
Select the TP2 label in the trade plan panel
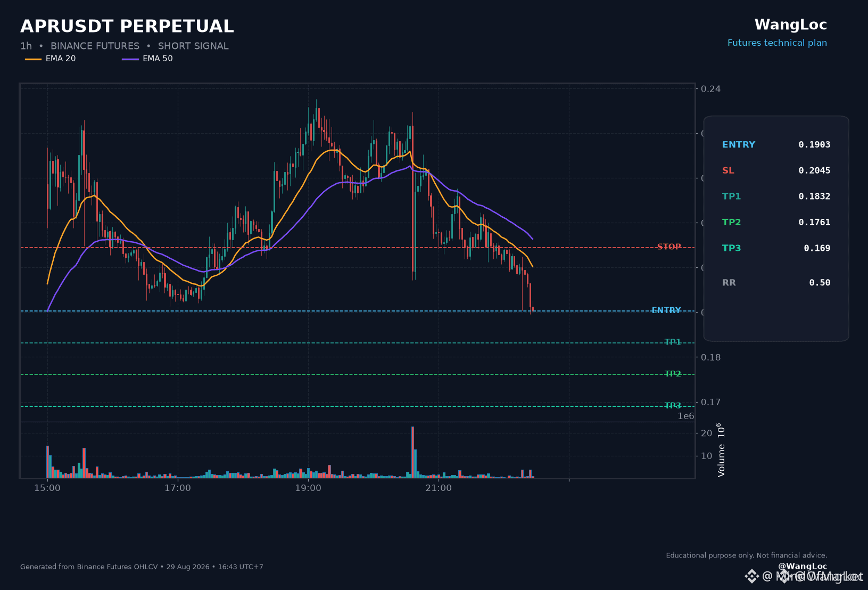click(x=732, y=223)
